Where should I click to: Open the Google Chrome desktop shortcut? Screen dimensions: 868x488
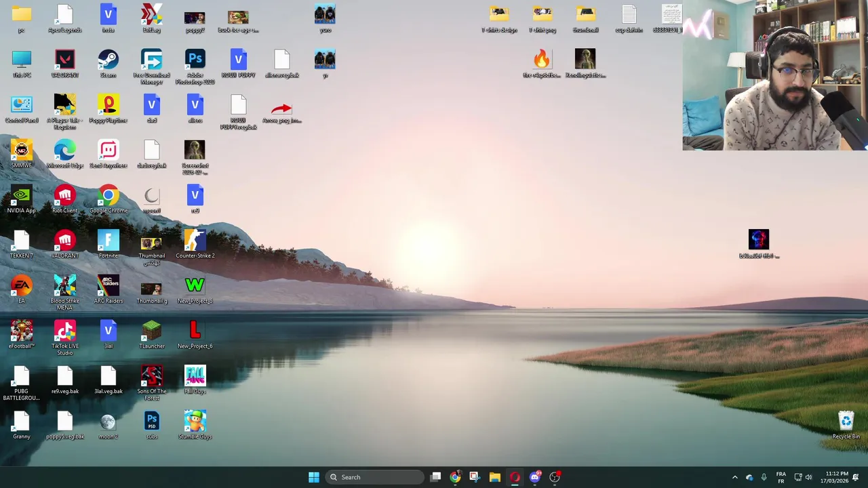[108, 200]
